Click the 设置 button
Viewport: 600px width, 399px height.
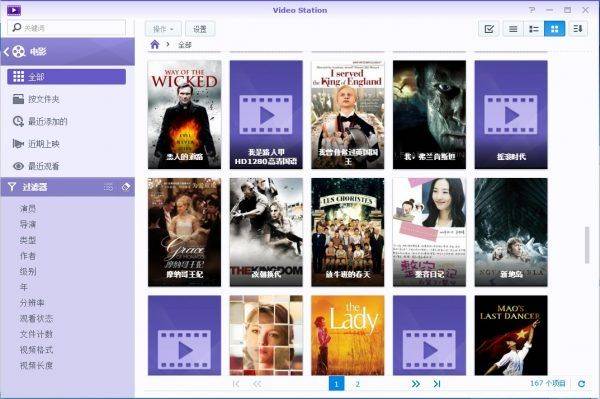pyautogui.click(x=200, y=29)
